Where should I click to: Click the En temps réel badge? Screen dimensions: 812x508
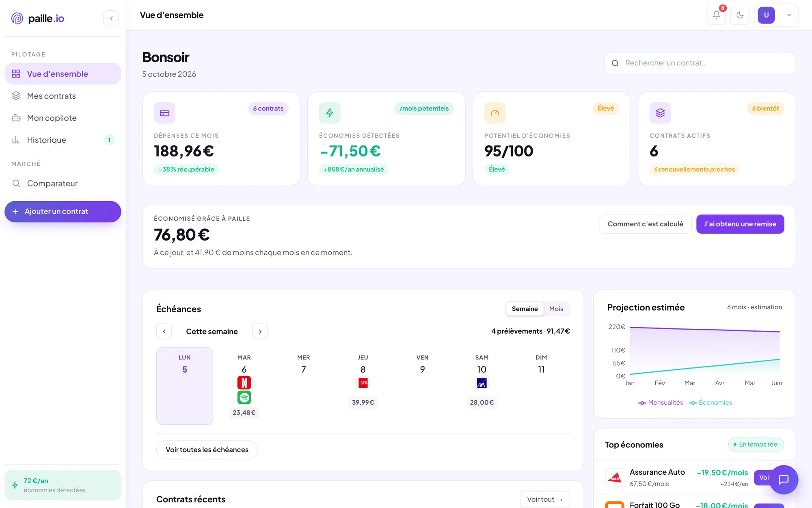tap(756, 445)
